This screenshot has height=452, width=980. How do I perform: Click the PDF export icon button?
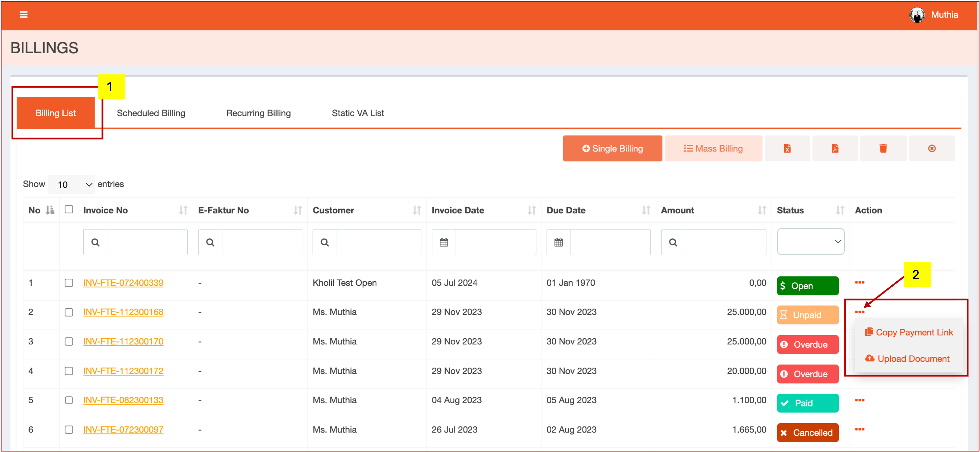coord(835,149)
